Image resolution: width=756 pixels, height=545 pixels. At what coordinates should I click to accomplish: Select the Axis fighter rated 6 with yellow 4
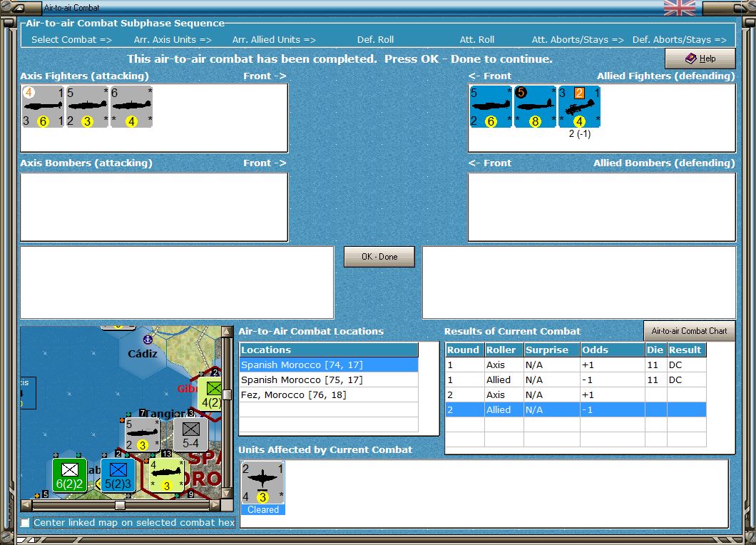pyautogui.click(x=132, y=106)
